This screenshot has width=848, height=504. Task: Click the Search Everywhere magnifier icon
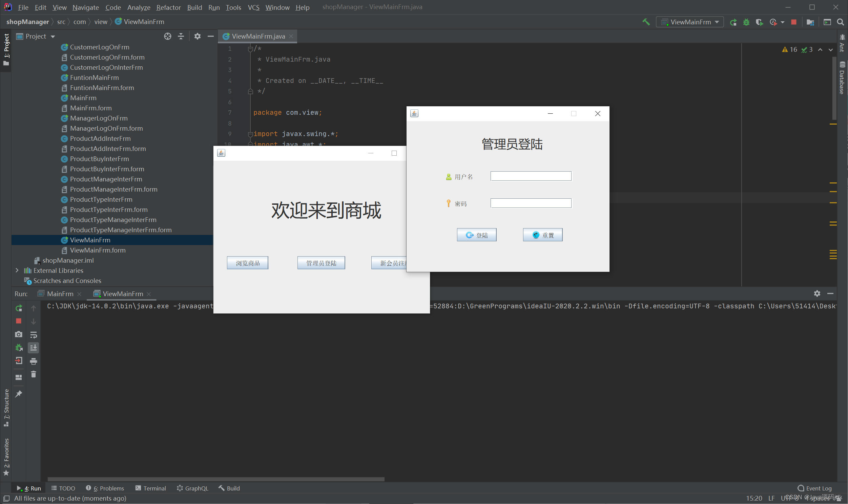[x=840, y=22]
